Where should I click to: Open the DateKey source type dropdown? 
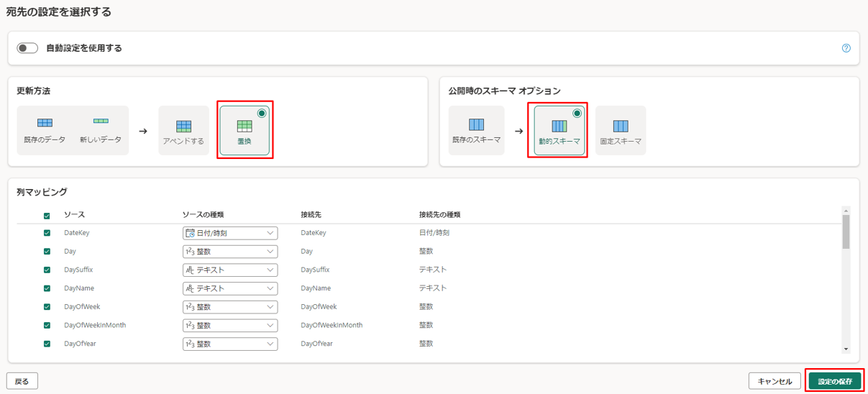(x=230, y=233)
